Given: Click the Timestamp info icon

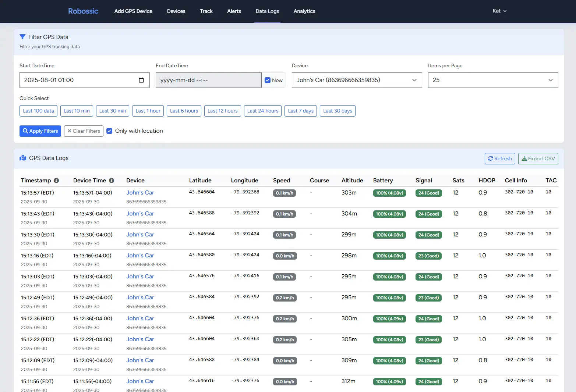Looking at the screenshot, I should coord(56,181).
